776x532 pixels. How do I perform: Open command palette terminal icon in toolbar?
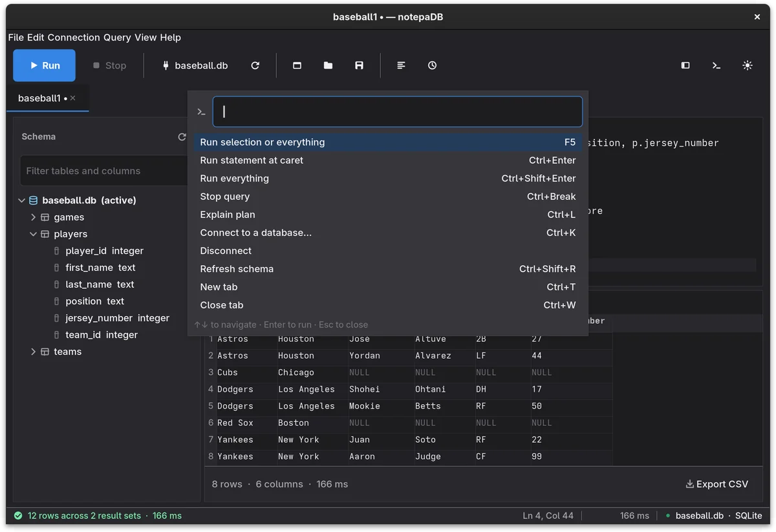click(x=717, y=65)
